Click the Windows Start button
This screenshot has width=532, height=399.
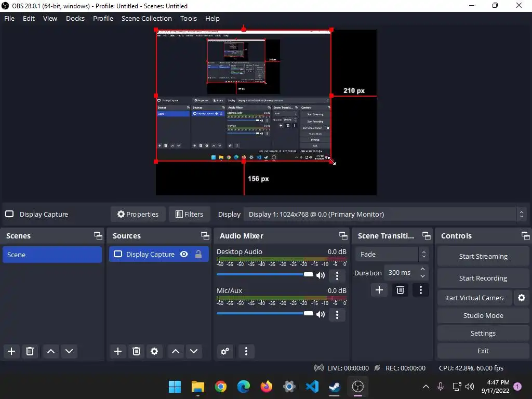175,387
